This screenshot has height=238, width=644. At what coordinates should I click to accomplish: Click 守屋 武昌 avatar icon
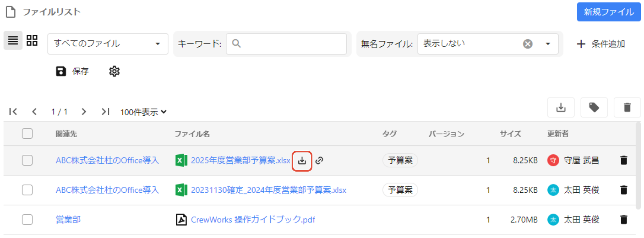coord(553,160)
